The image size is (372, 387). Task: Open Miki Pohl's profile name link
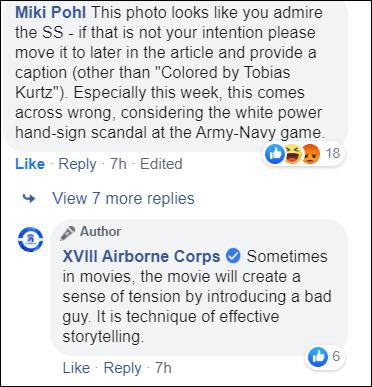click(x=51, y=13)
